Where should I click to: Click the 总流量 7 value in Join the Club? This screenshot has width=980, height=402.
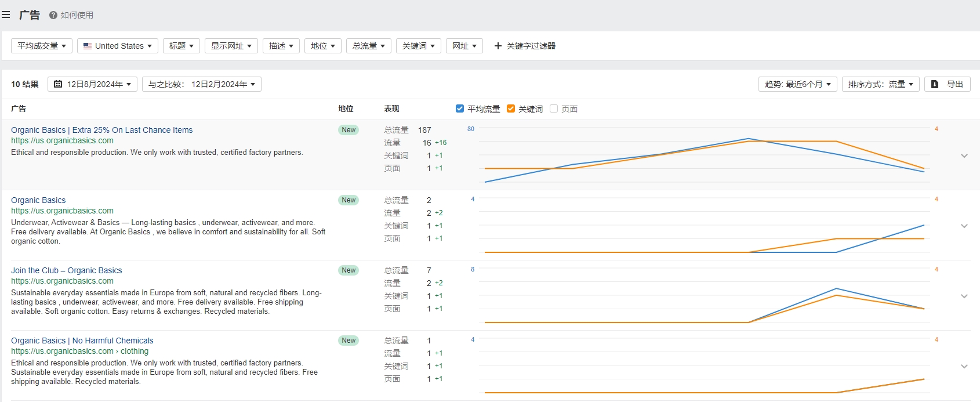429,270
